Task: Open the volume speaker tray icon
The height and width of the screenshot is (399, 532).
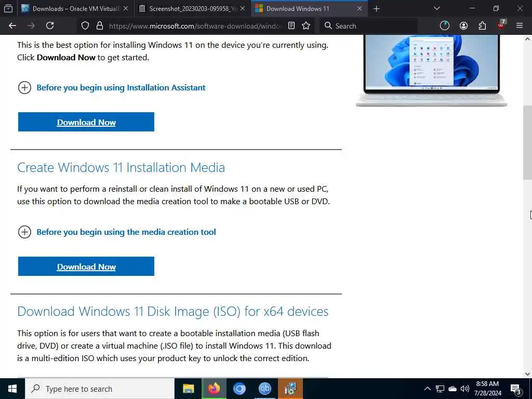Action: click(x=465, y=389)
